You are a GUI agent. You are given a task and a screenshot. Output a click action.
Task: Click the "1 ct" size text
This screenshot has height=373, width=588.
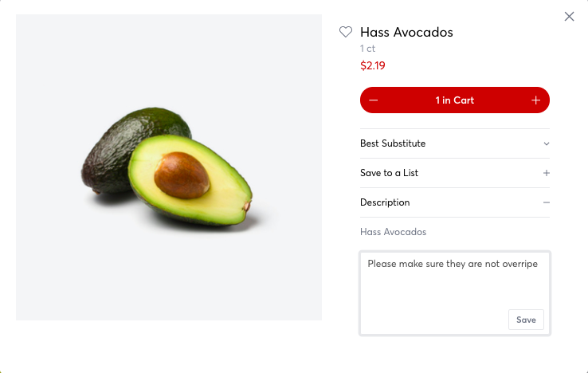[x=368, y=49]
